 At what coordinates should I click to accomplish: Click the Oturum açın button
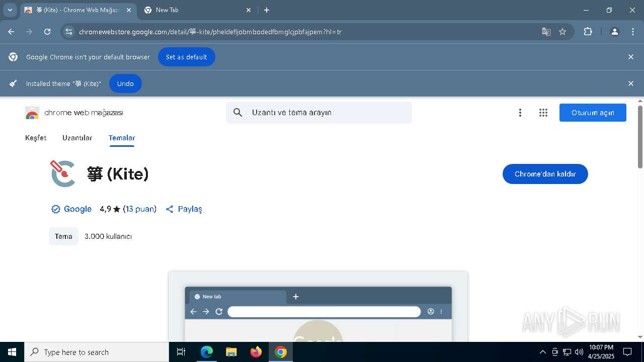pos(593,113)
